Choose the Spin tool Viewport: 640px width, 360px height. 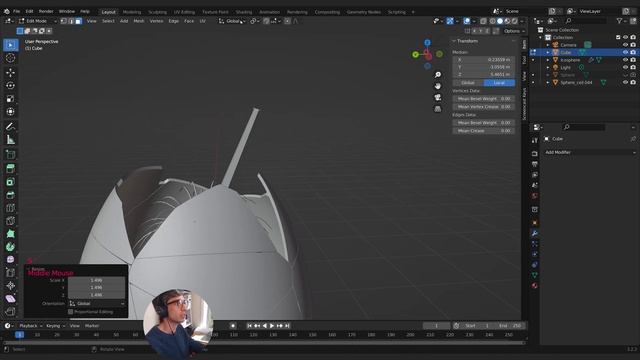click(x=11, y=247)
